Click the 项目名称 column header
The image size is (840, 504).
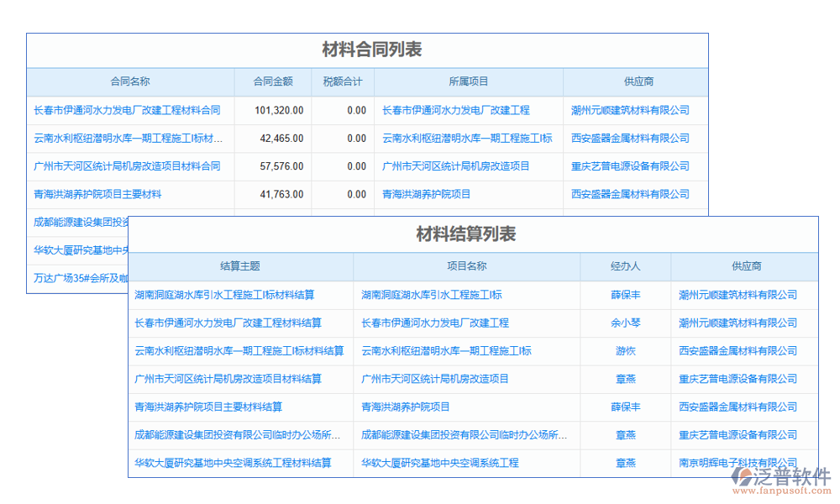[466, 266]
